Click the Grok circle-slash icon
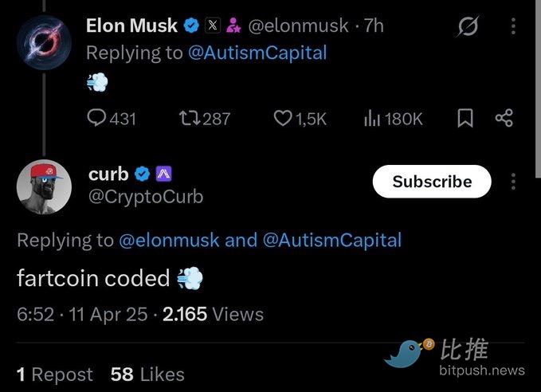The width and height of the screenshot is (541, 392). click(468, 26)
